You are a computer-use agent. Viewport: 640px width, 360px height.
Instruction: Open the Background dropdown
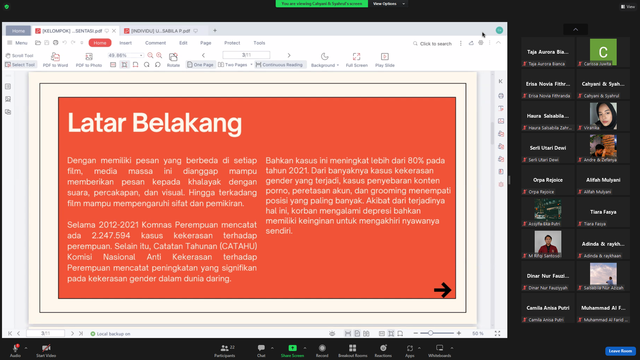324,60
